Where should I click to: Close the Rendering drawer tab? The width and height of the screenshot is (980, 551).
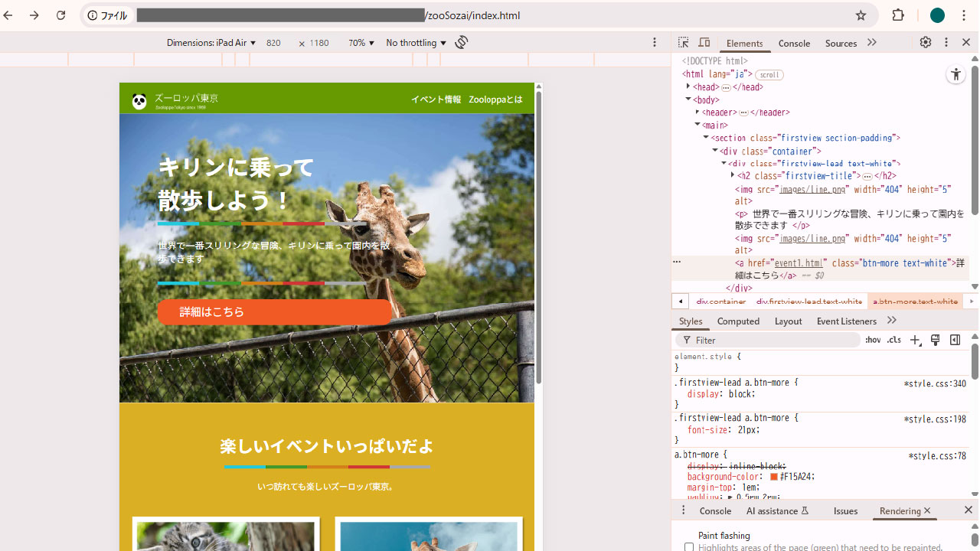pos(927,510)
